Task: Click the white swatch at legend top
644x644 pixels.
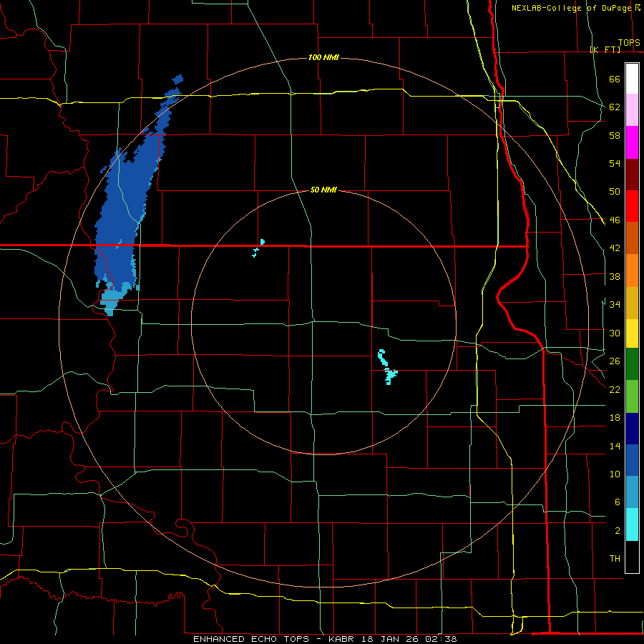Action: click(x=632, y=79)
